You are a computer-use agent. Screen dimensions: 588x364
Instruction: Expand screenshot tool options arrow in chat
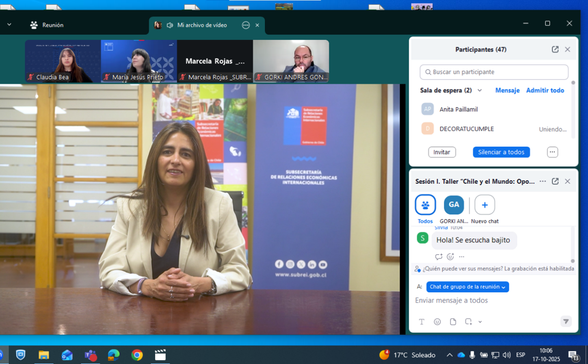480,322
